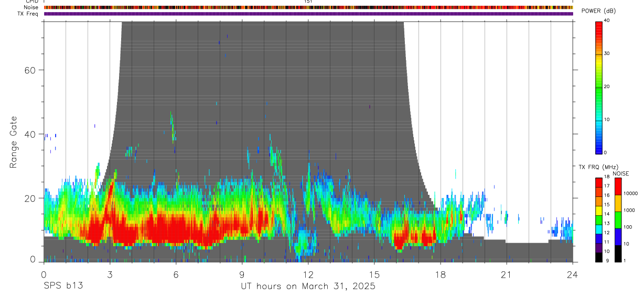644x297 pixels.
Task: Click the SPS b13 radar label
Action: coord(62,286)
